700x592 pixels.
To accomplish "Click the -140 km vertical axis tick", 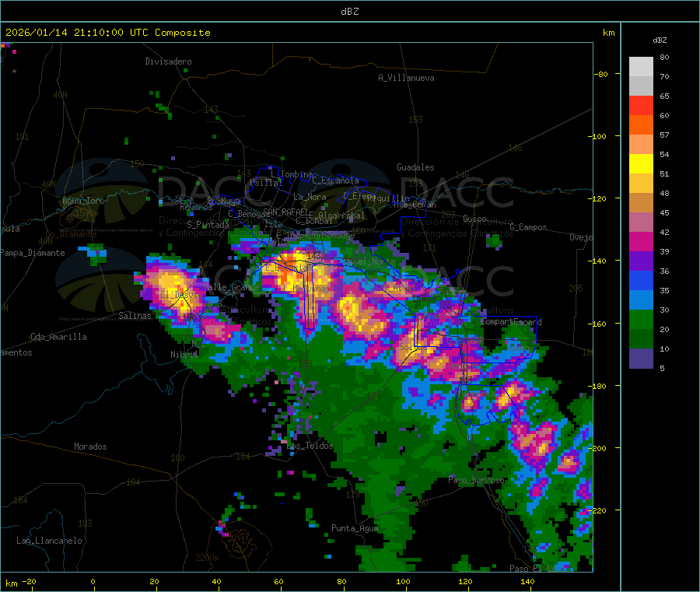I will coord(597,261).
